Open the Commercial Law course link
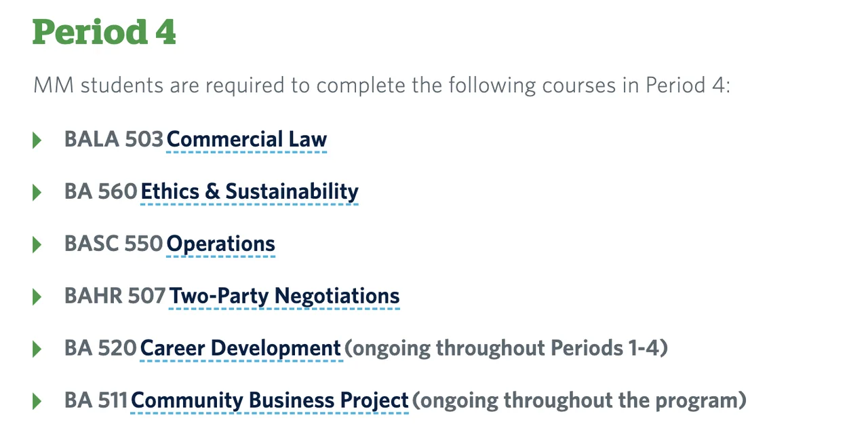The image size is (868, 439). point(247,140)
